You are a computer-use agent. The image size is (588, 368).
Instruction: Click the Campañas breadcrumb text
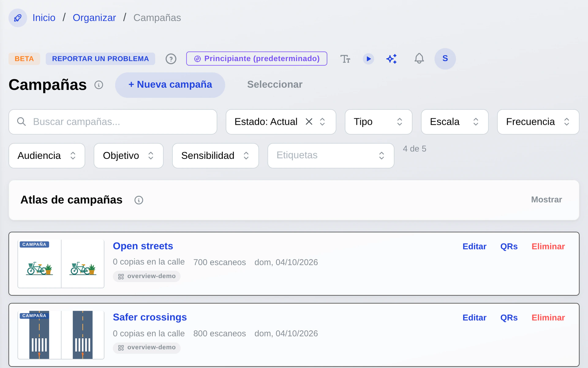[157, 18]
